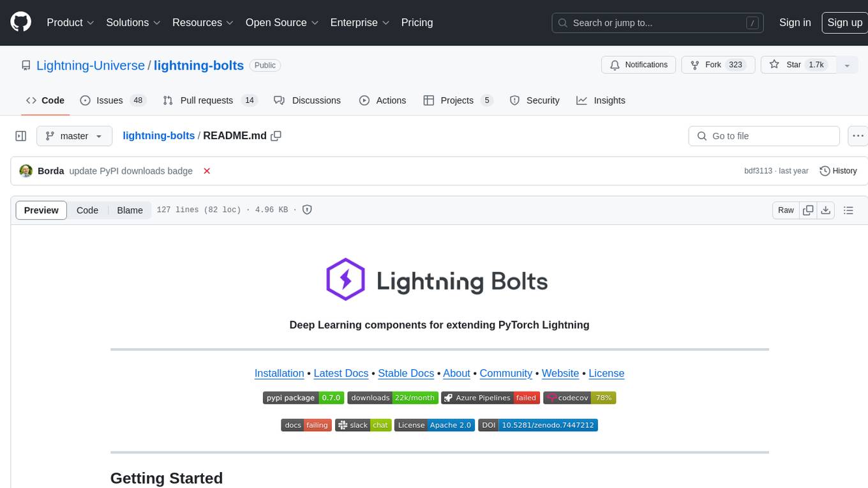View the file History

(x=838, y=171)
